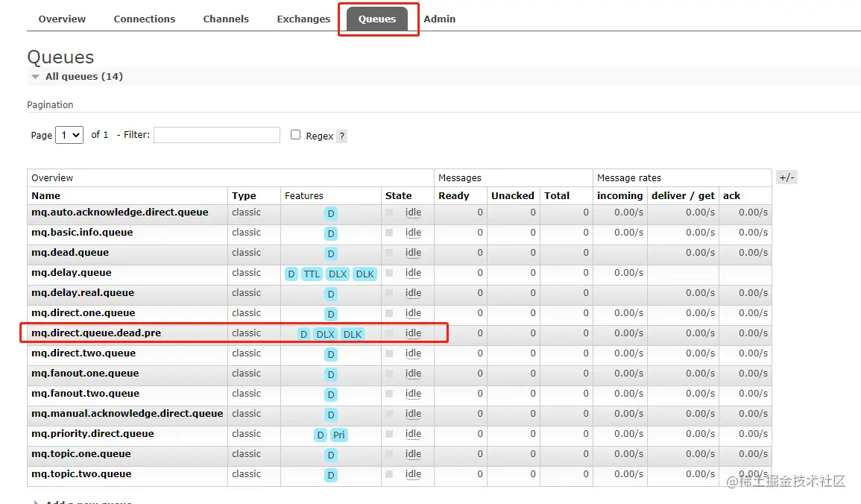Enable the Regex checkbox

(x=295, y=134)
